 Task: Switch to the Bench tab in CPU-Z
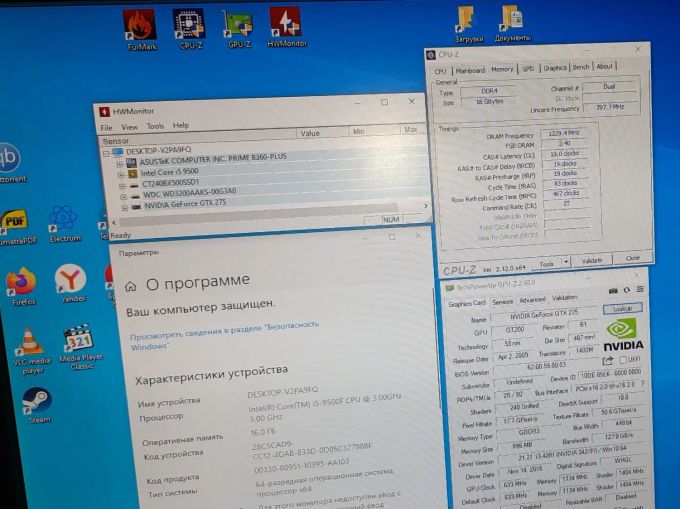point(581,67)
